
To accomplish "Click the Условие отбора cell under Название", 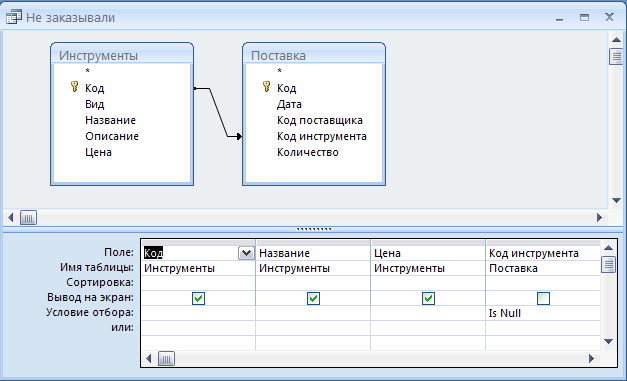I will (313, 313).
